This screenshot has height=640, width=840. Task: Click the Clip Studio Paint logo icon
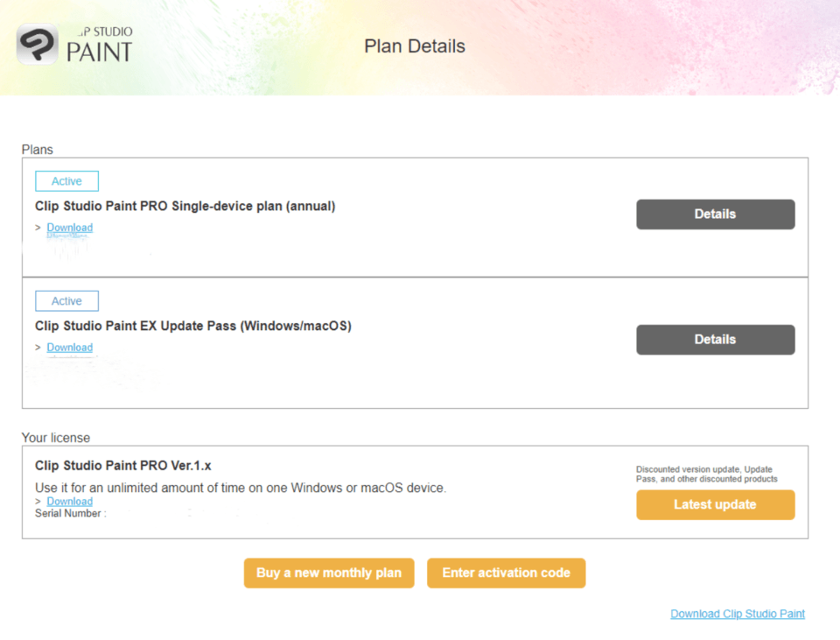38,45
